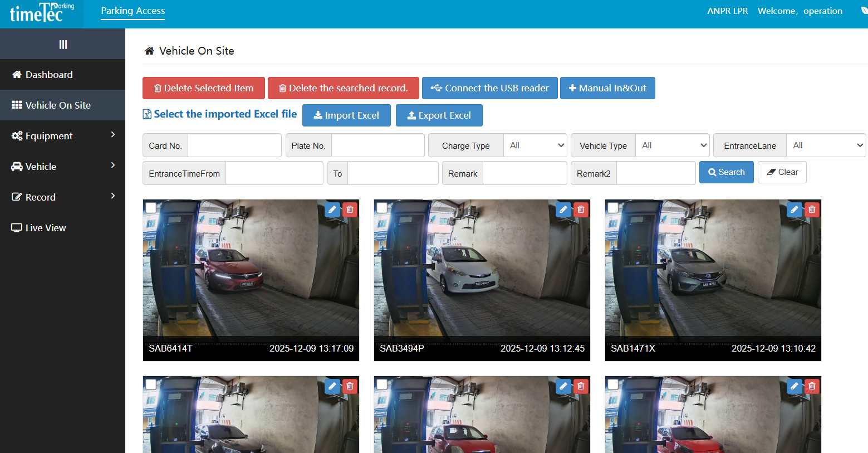
Task: Open Dashboard from the sidebar
Action: pyautogui.click(x=49, y=75)
